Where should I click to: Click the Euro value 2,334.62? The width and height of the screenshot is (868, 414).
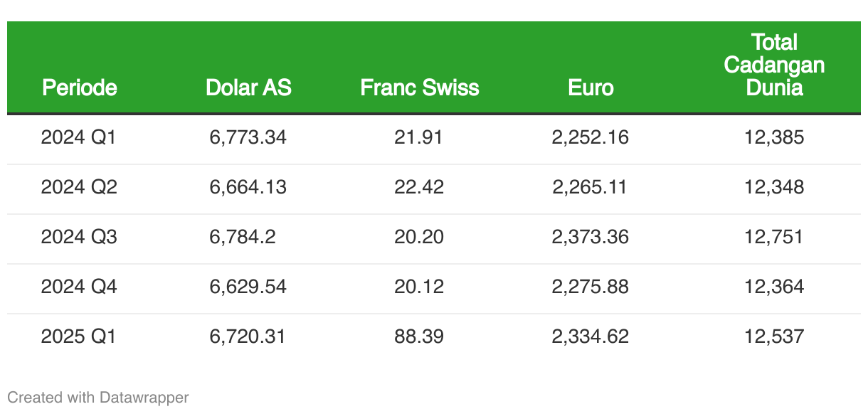click(x=590, y=336)
